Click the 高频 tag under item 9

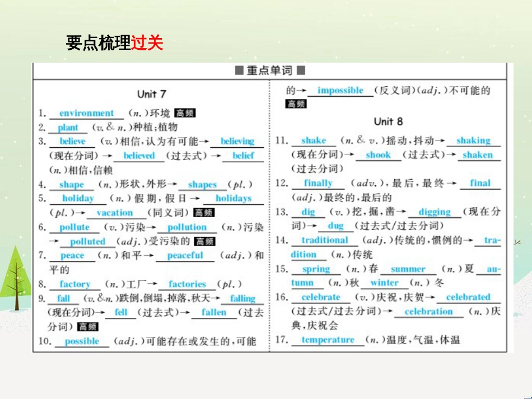coord(88,327)
